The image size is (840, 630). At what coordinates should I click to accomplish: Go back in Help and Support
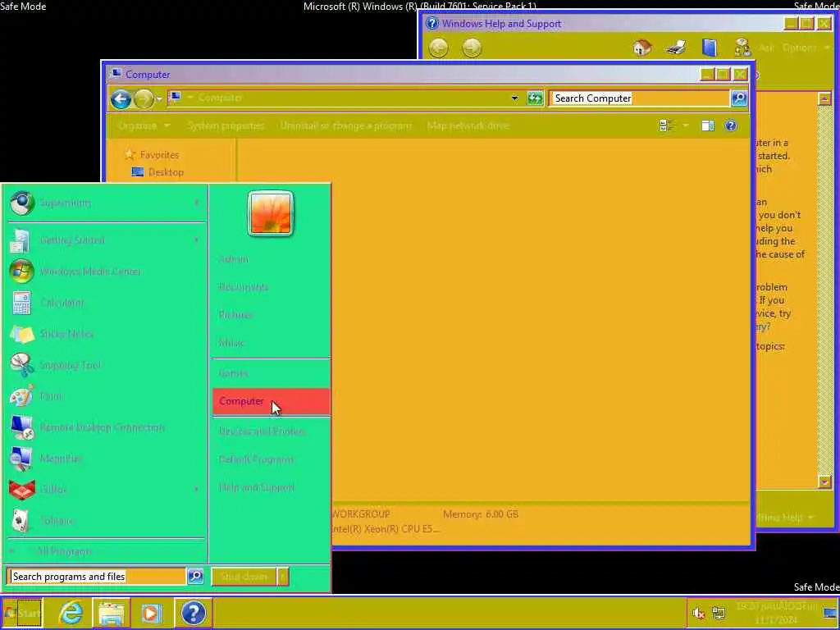point(438,48)
